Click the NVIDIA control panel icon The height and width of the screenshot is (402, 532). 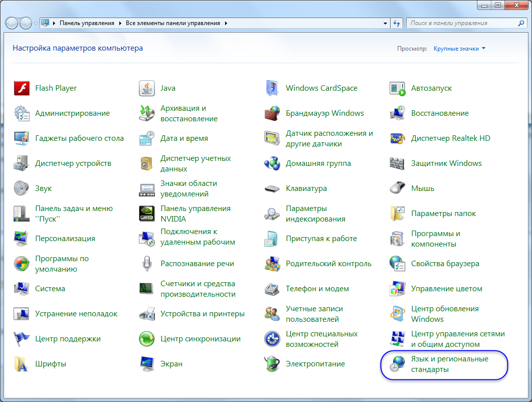tap(147, 214)
